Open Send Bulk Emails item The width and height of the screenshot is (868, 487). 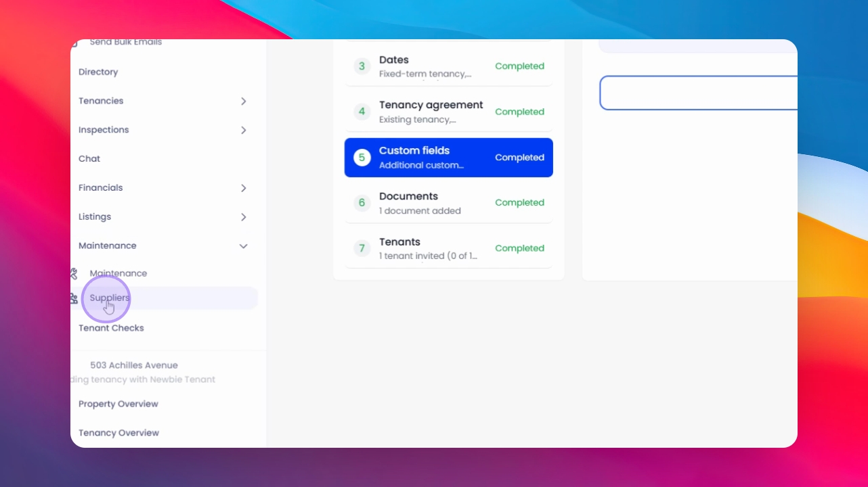click(126, 43)
